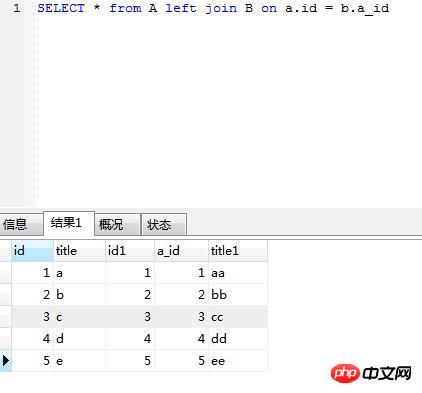Select title cell 'd'
The height and width of the screenshot is (393, 422).
click(79, 339)
